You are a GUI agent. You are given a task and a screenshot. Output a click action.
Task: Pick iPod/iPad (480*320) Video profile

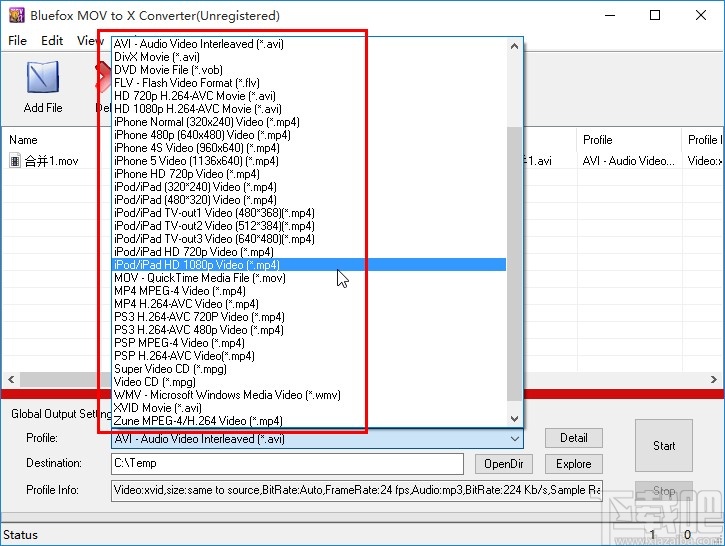click(x=309, y=200)
